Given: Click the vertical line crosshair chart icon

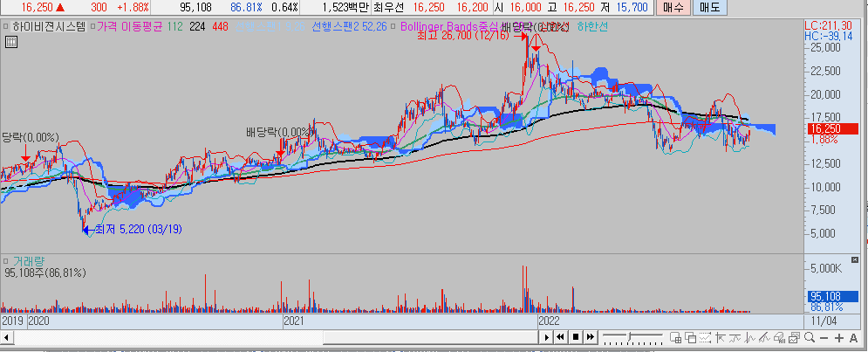Looking at the screenshot, I should tap(750, 337).
